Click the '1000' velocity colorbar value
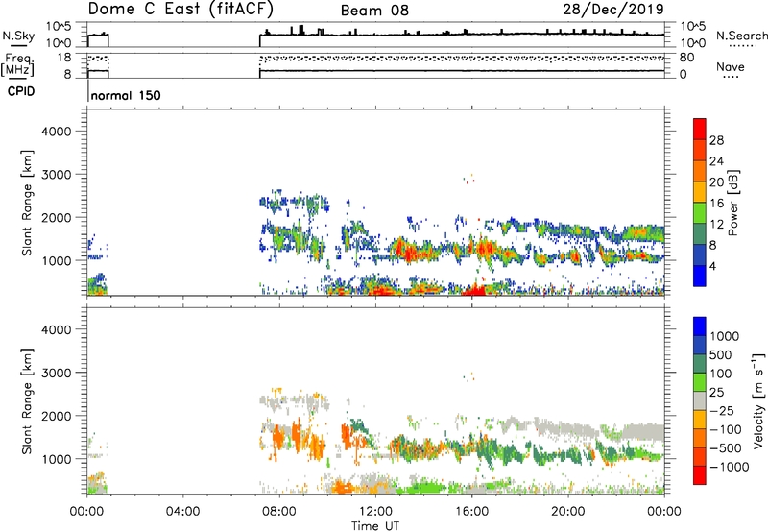Viewport: 768px width, 532px height. coord(725,336)
